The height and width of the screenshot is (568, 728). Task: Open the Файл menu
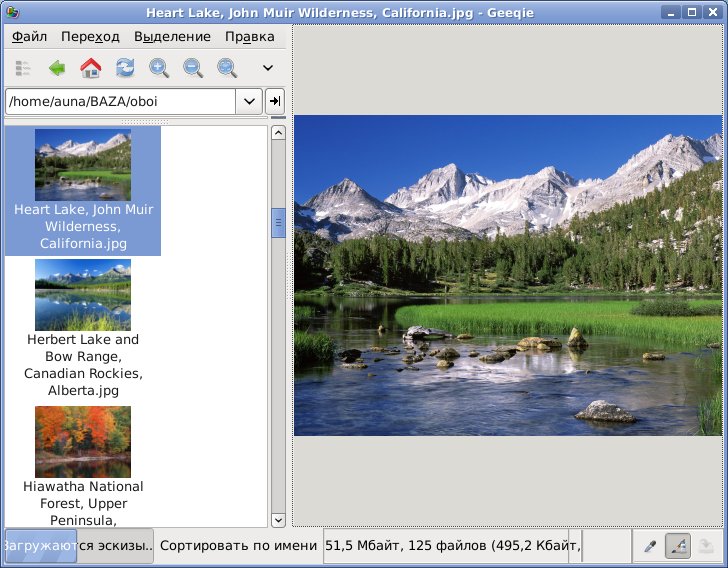(x=29, y=37)
